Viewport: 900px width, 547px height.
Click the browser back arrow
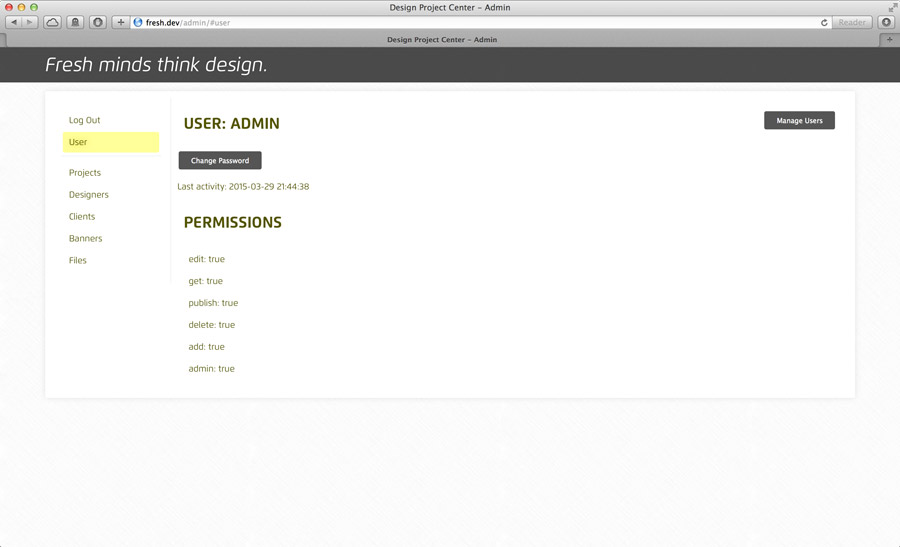click(14, 22)
